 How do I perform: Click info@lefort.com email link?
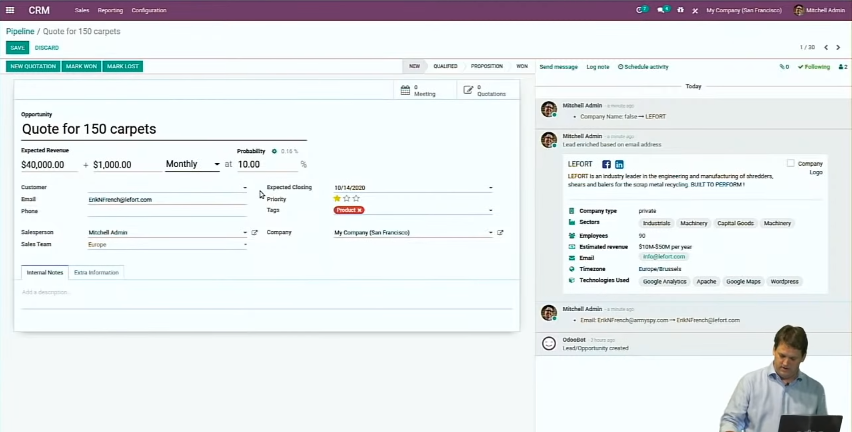click(663, 256)
